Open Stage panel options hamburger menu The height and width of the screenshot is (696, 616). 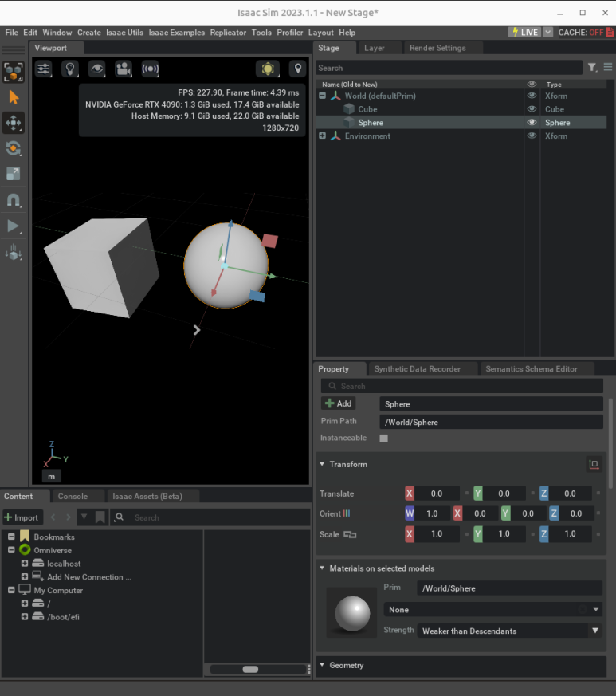(x=608, y=67)
